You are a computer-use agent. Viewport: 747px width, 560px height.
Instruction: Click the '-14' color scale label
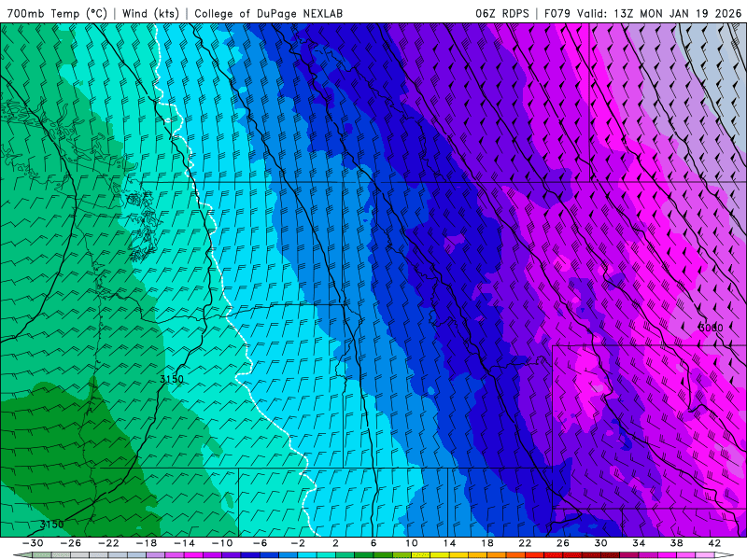pos(184,543)
